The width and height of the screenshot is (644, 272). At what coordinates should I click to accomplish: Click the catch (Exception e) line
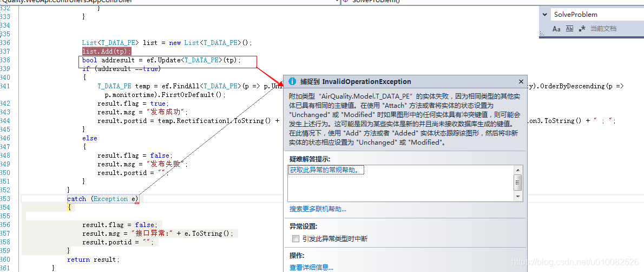click(x=103, y=199)
